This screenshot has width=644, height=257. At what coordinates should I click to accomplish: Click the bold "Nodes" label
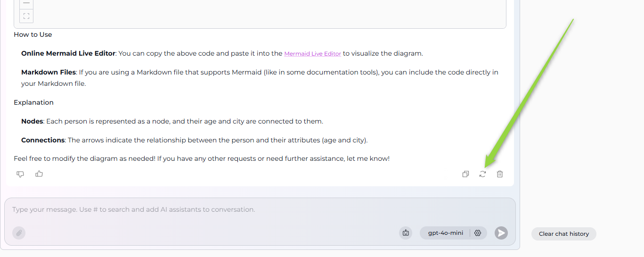click(33, 122)
